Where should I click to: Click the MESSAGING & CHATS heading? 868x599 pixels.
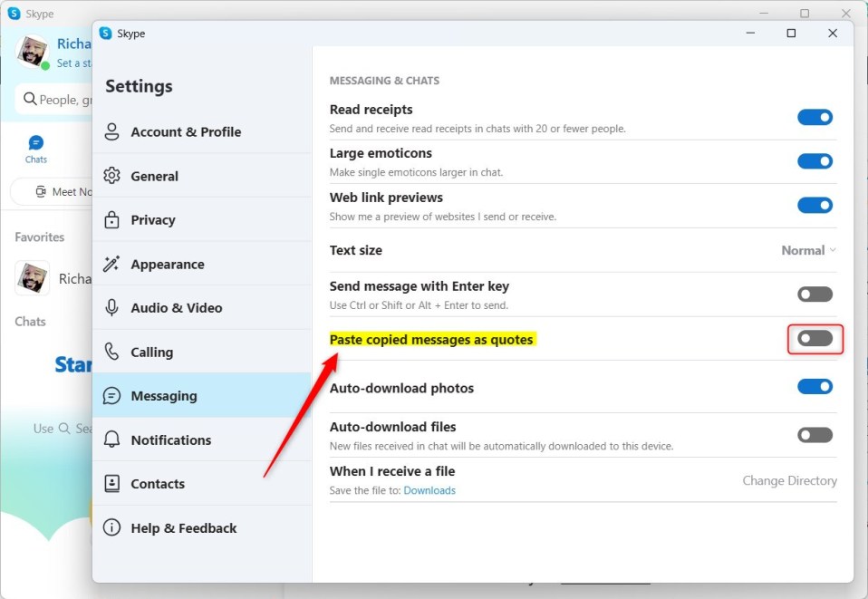tap(384, 81)
